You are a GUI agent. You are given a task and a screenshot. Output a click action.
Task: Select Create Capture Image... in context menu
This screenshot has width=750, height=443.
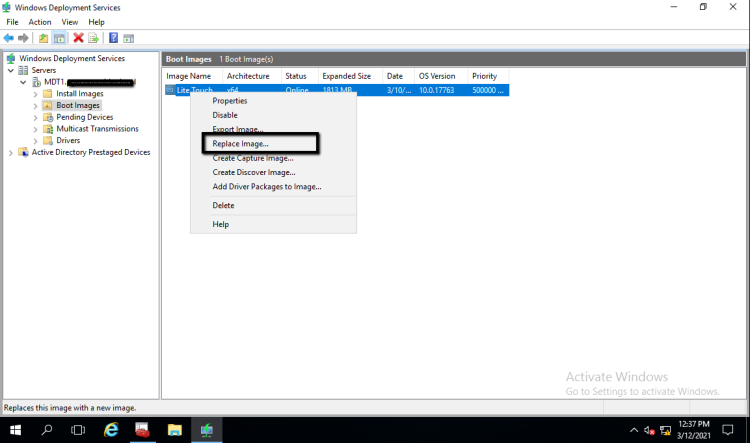tap(252, 158)
